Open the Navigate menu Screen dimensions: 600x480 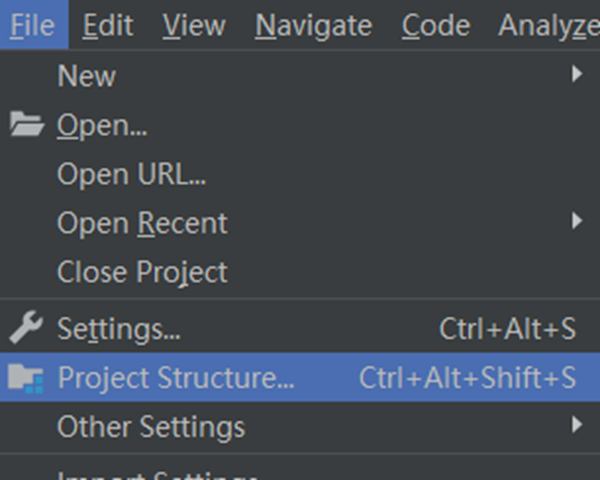click(x=313, y=25)
